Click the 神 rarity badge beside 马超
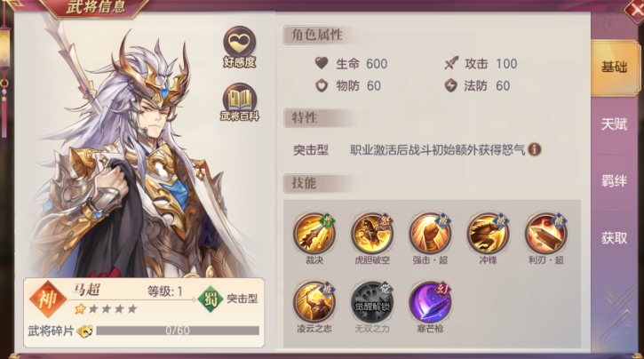Image resolution: width=644 pixels, height=359 pixels. (x=48, y=299)
